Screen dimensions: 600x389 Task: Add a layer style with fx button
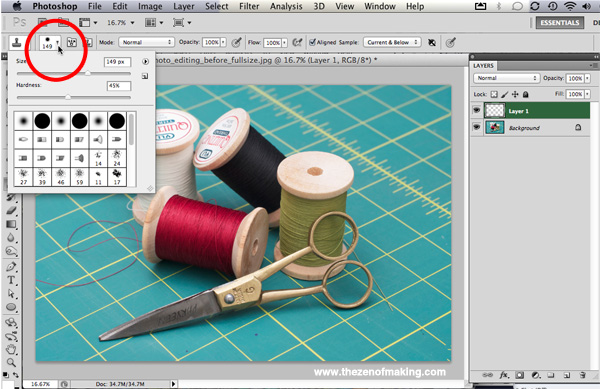[504, 375]
